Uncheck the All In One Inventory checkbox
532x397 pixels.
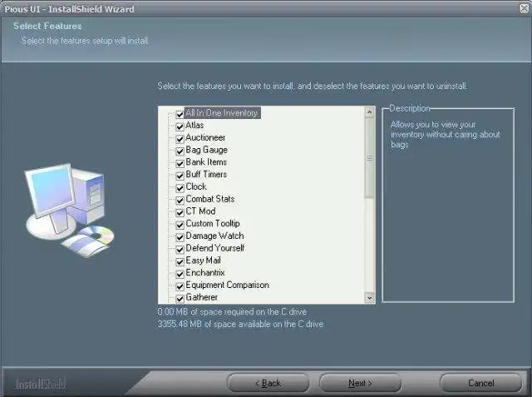coord(180,115)
